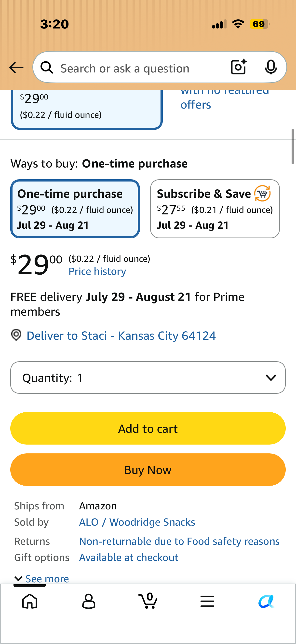Open Price history link

coord(97,271)
